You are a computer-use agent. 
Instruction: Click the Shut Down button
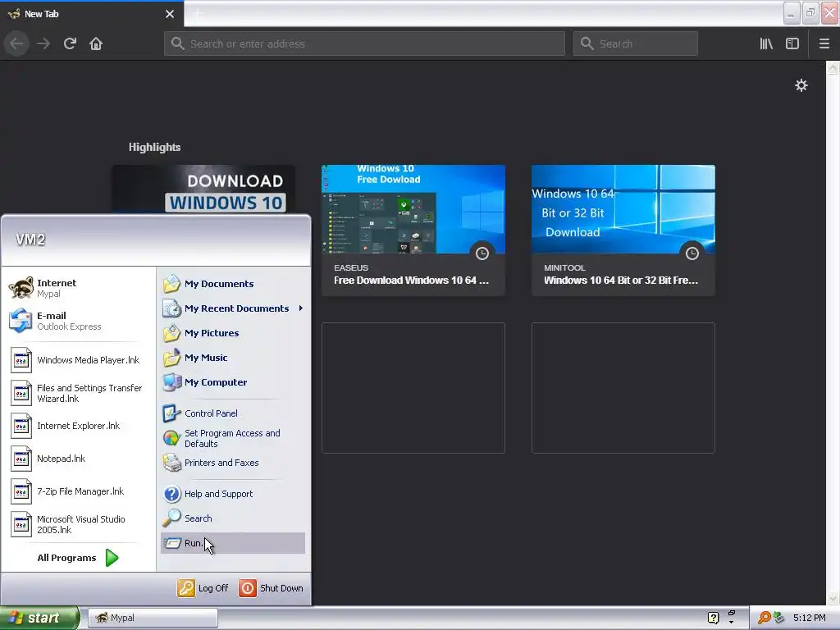(x=271, y=588)
